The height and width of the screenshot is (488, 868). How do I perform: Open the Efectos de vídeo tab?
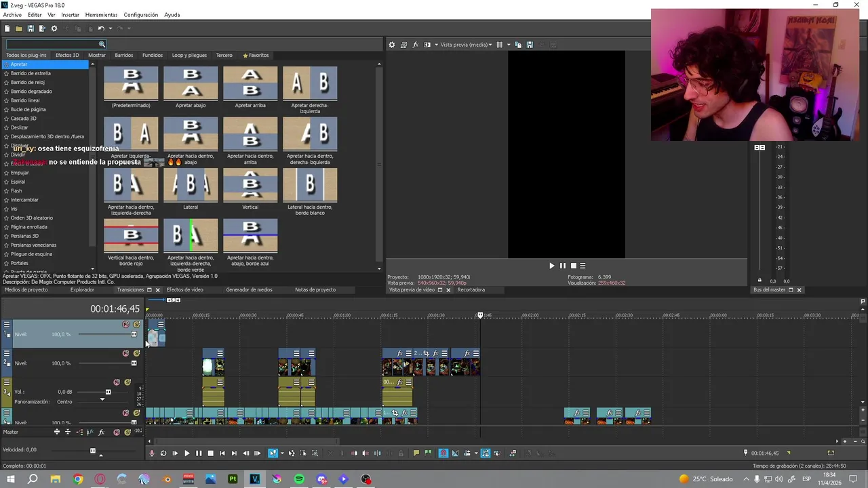tap(184, 289)
